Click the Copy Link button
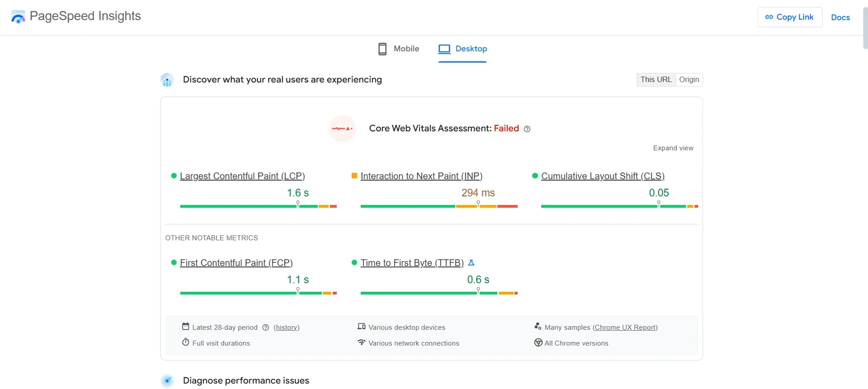This screenshot has width=868, height=389. (x=790, y=17)
